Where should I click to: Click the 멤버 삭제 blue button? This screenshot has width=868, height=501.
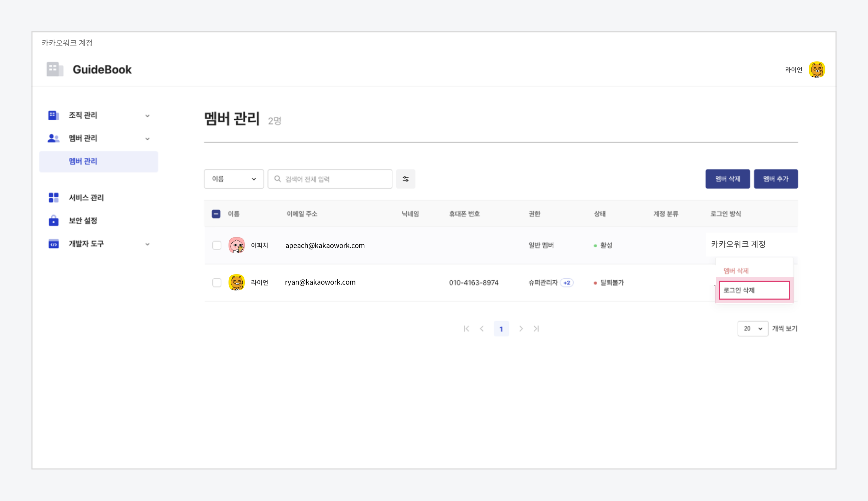point(728,179)
